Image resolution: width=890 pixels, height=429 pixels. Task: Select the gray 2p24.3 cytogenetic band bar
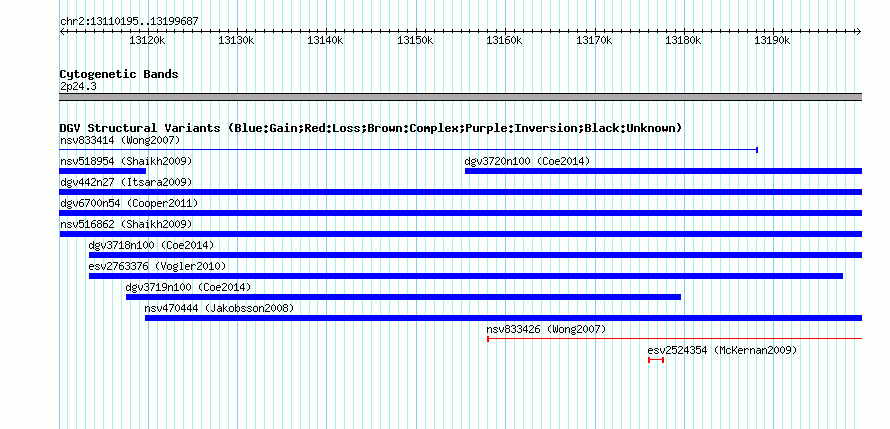[x=461, y=97]
